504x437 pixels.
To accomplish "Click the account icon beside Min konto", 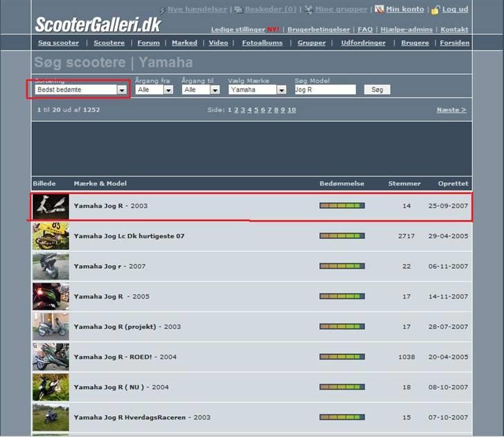I will 379,10.
